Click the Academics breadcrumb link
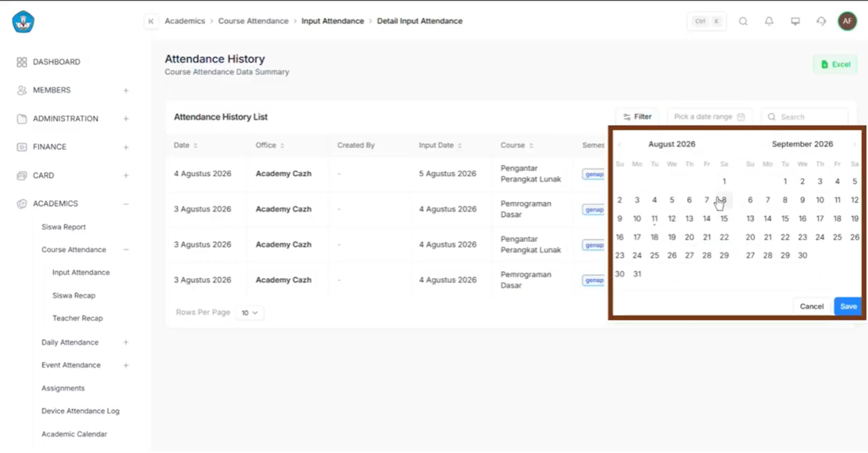This screenshot has width=868, height=453. pyautogui.click(x=185, y=21)
